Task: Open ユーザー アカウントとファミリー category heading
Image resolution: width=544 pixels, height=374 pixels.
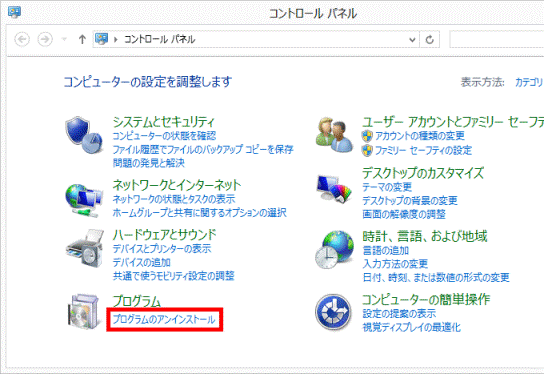Action: tap(453, 122)
